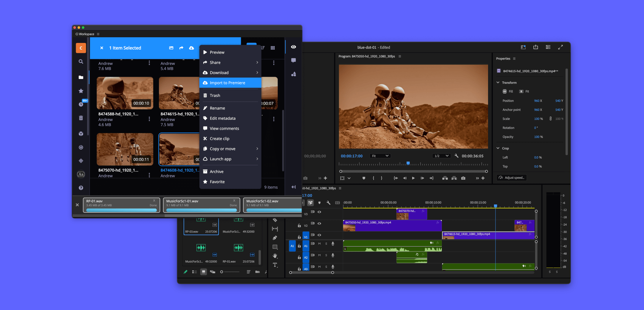The image size is (644, 310).
Task: Select the Hand tool in Premiere
Action: coord(275,256)
